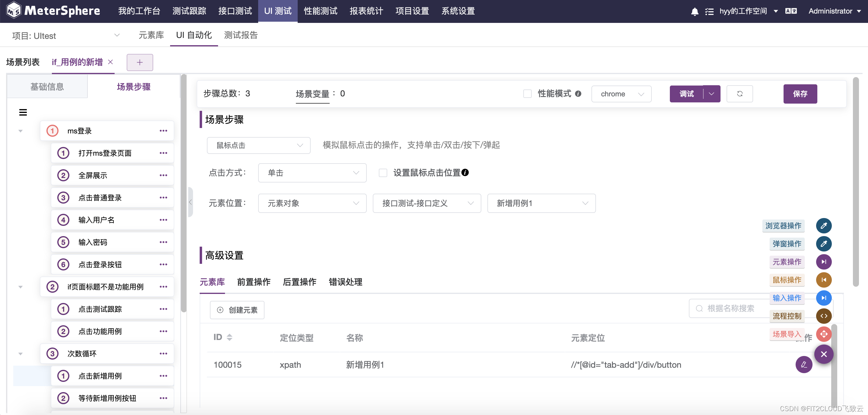
Task: Open the hamburger menu above step tree
Action: coord(23,112)
